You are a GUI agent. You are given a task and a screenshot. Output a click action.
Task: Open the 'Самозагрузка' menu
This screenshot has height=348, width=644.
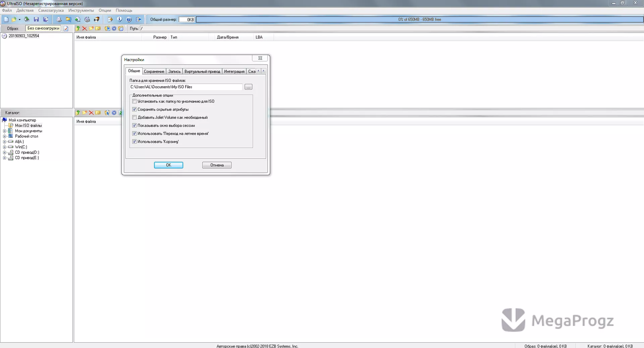(51, 10)
